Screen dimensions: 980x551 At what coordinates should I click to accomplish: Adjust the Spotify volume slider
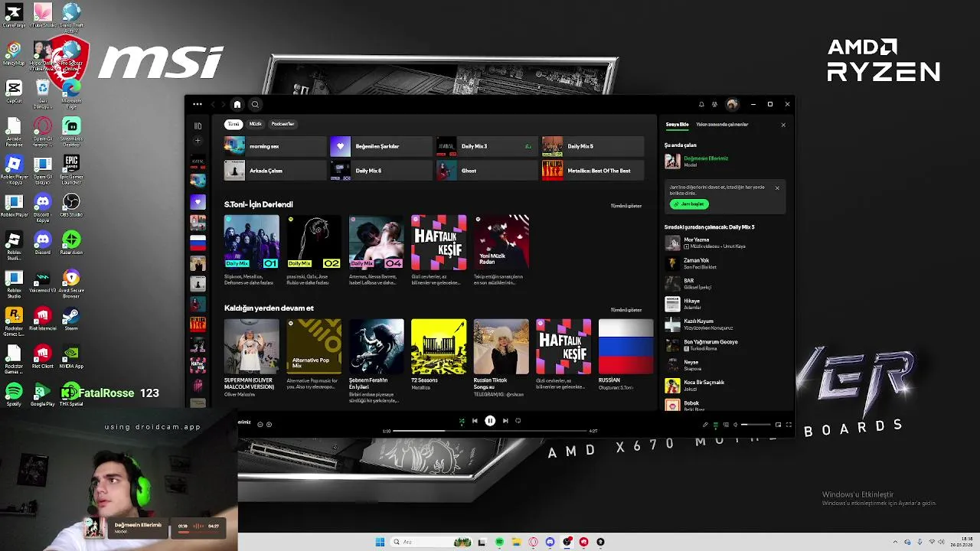(x=756, y=425)
